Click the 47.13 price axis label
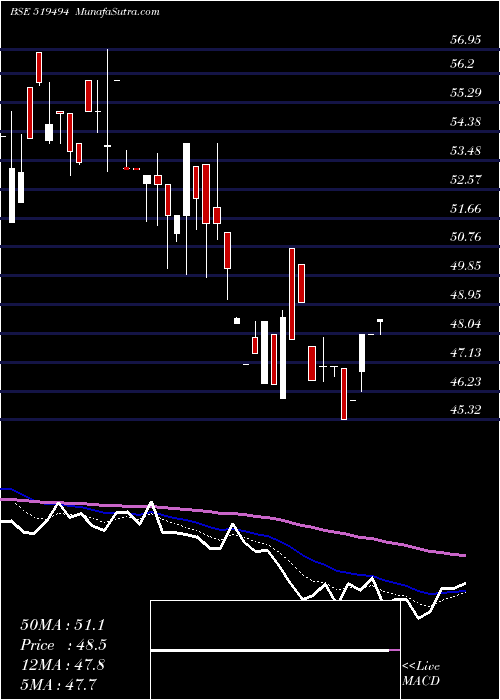 466,353
